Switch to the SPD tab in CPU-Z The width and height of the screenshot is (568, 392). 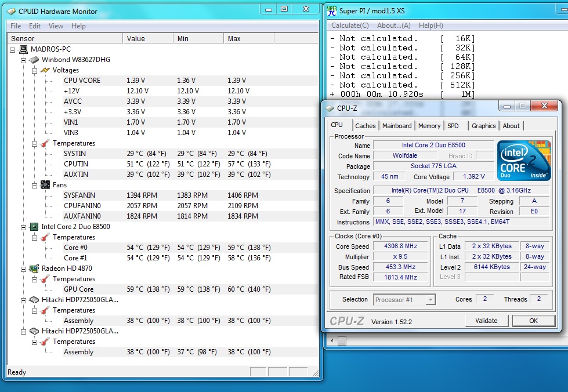[x=453, y=126]
